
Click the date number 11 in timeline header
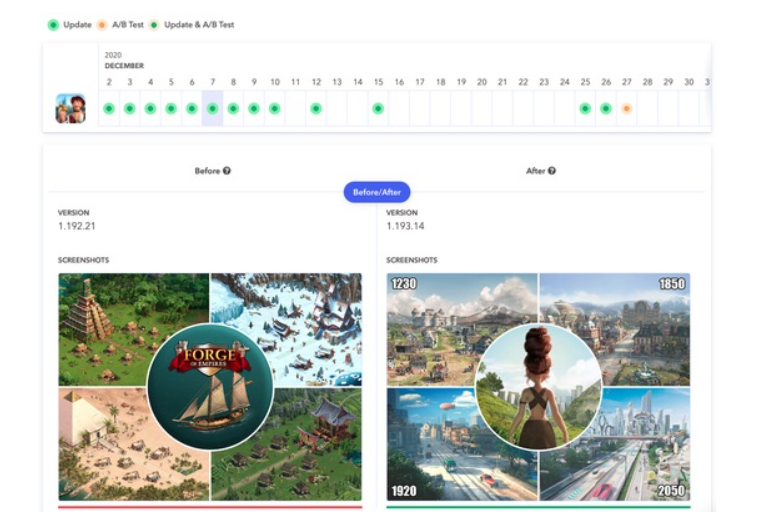295,82
